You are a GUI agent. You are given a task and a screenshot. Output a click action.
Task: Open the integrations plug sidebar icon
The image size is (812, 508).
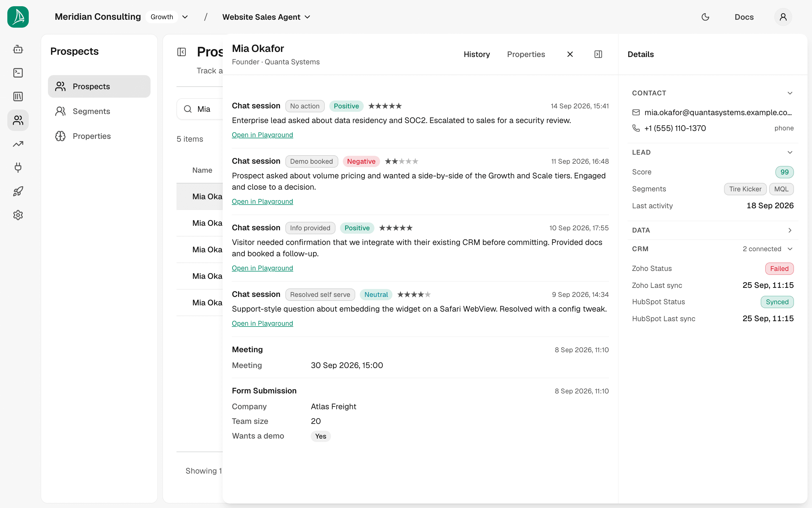point(18,168)
